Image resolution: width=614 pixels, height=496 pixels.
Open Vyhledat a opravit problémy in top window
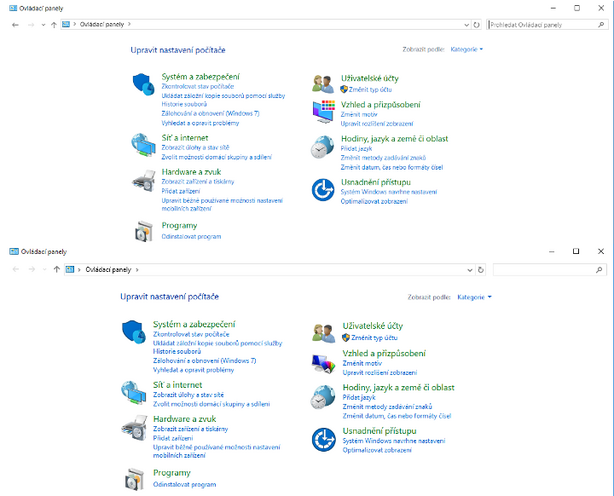pyautogui.click(x=200, y=123)
